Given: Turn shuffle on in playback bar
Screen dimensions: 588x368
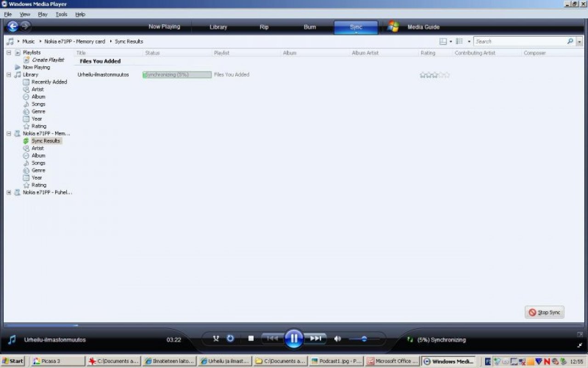Looking at the screenshot, I should pyautogui.click(x=216, y=339).
